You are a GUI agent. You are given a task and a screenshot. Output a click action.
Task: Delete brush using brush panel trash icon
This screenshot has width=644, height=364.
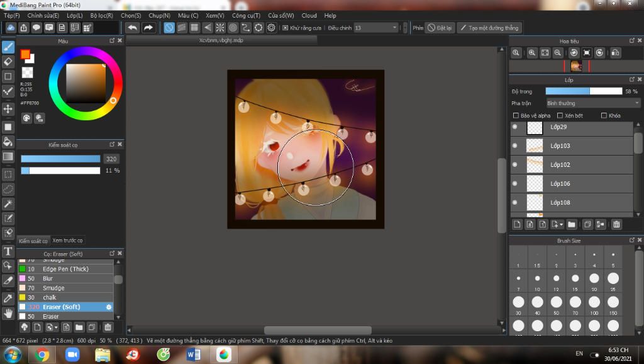(108, 327)
